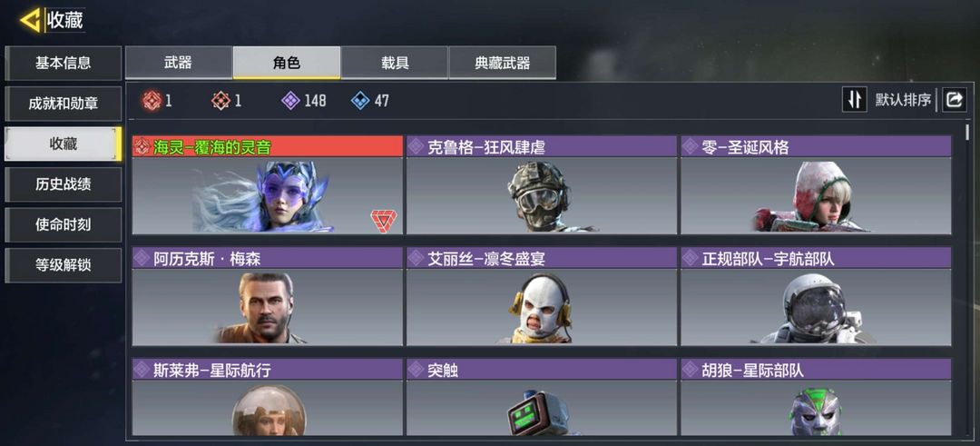Select the 正规部队-宇航部队 astronaut card

[816, 296]
